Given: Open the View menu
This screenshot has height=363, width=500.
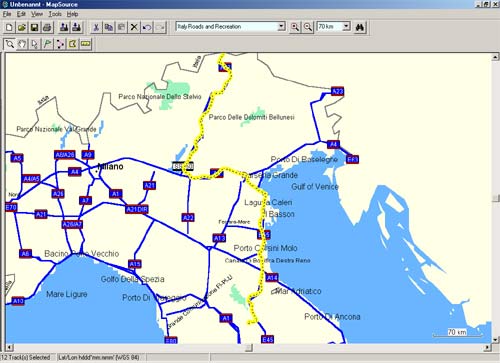Looking at the screenshot, I should 37,14.
